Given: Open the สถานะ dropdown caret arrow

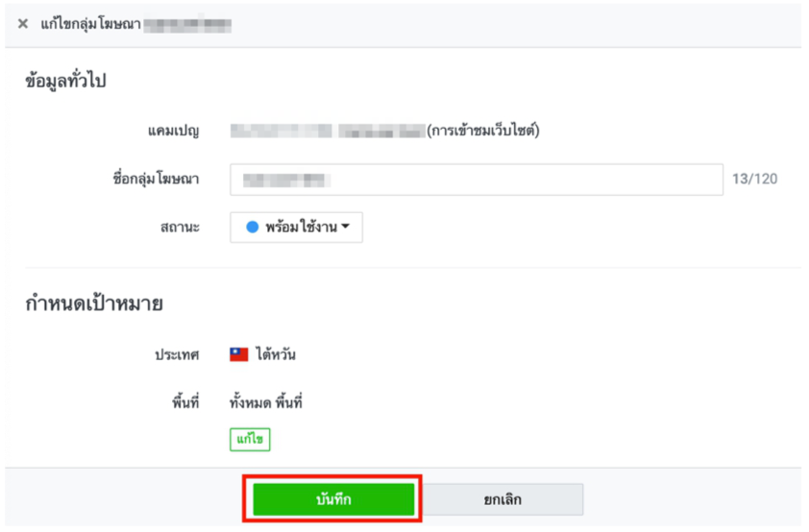Looking at the screenshot, I should click(x=346, y=227).
